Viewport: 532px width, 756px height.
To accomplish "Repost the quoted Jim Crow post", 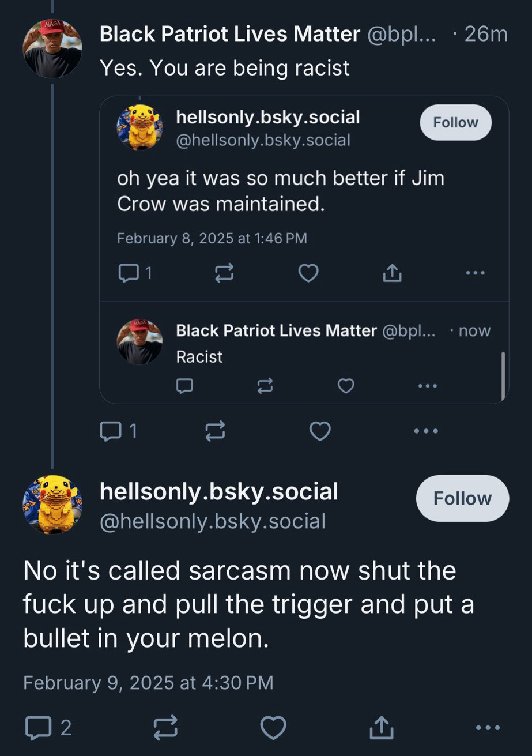I will click(224, 273).
